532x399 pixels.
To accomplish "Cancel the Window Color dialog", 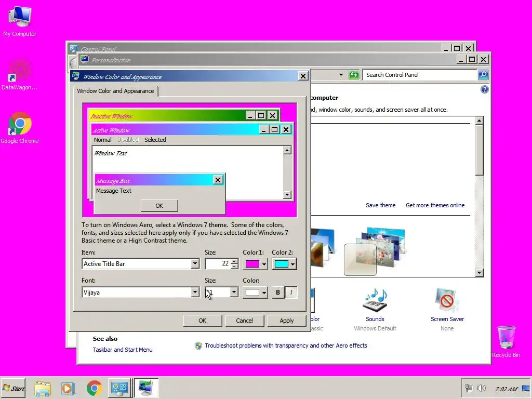I will (x=244, y=321).
